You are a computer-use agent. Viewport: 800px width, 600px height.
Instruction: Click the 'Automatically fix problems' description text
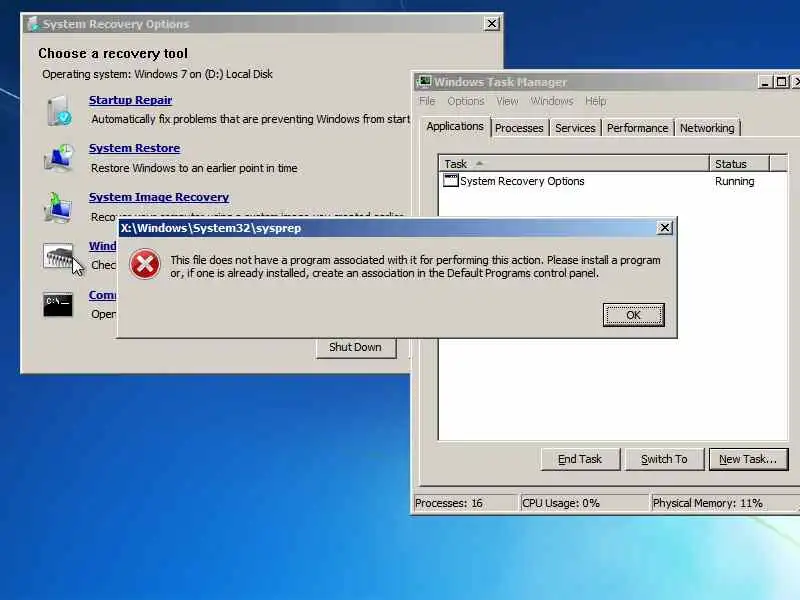(251, 119)
